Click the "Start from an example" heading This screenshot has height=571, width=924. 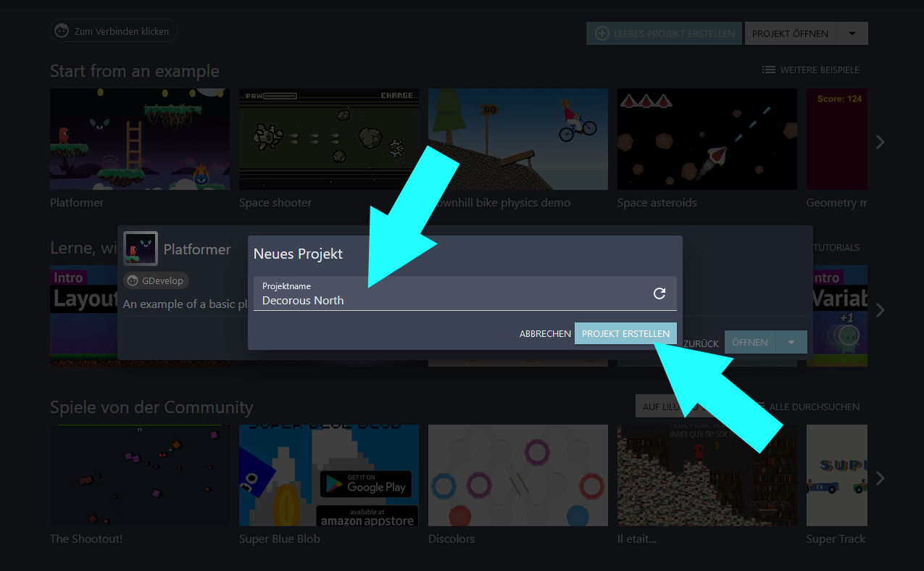tap(135, 71)
